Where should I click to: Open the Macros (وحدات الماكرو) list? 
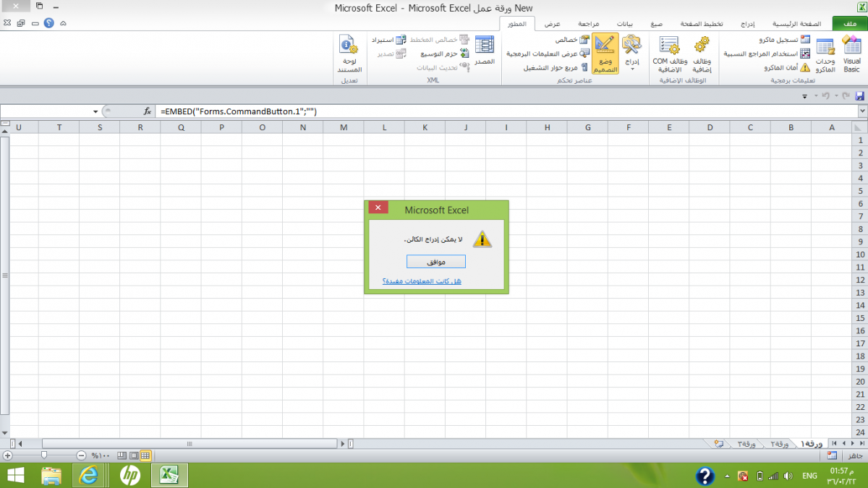825,54
